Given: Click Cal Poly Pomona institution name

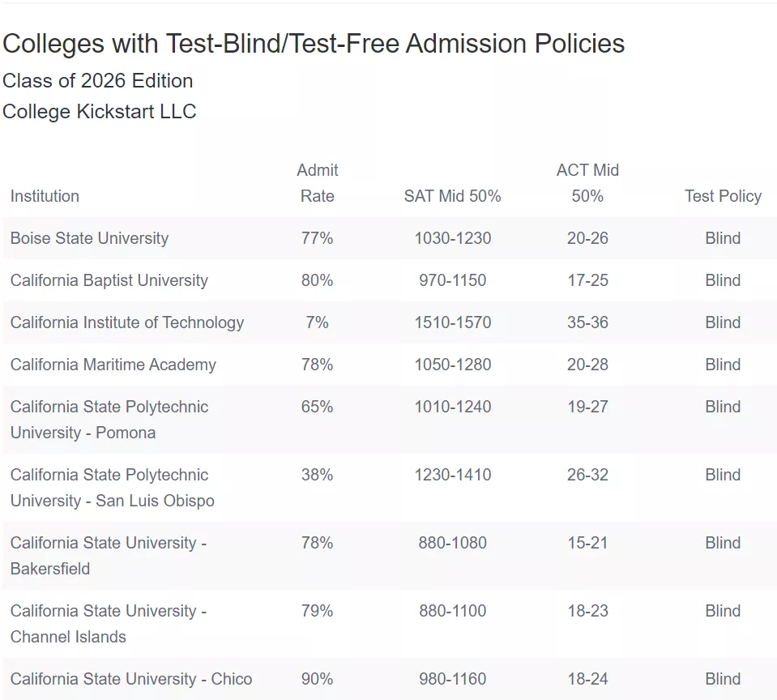Looking at the screenshot, I should (x=109, y=420).
